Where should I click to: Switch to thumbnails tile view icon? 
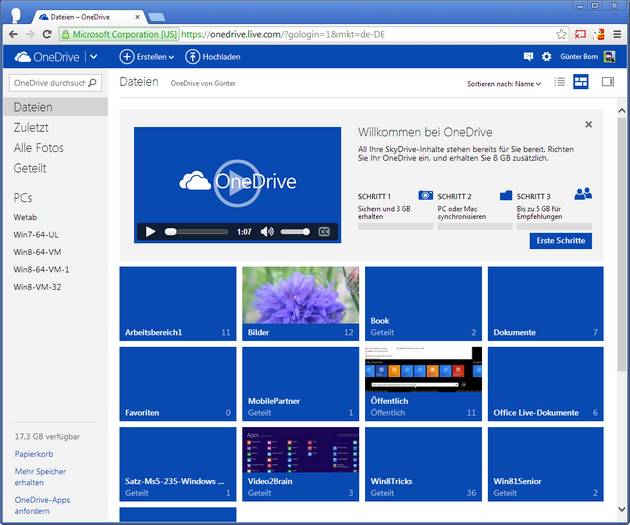coord(581,82)
